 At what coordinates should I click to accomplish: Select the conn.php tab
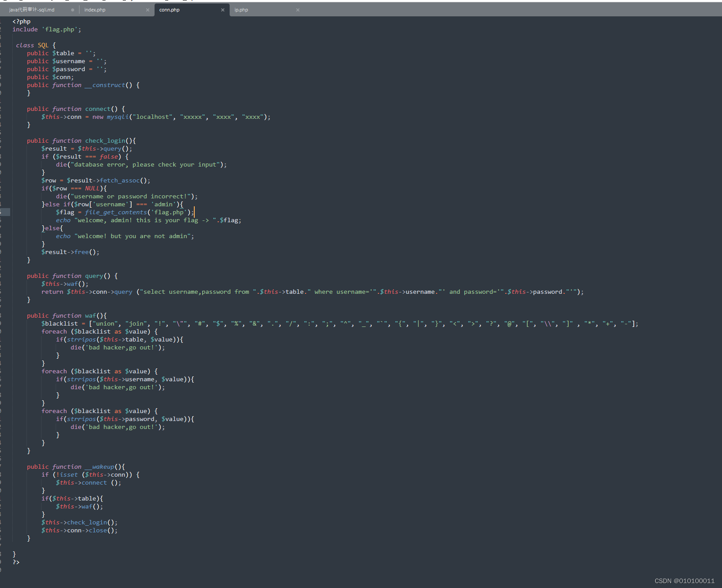click(x=170, y=10)
